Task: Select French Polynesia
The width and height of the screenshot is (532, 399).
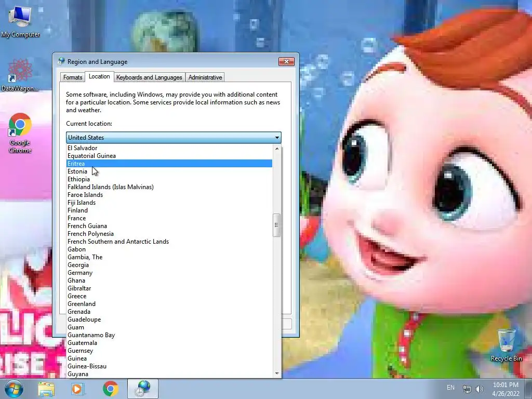Action: tap(169, 234)
